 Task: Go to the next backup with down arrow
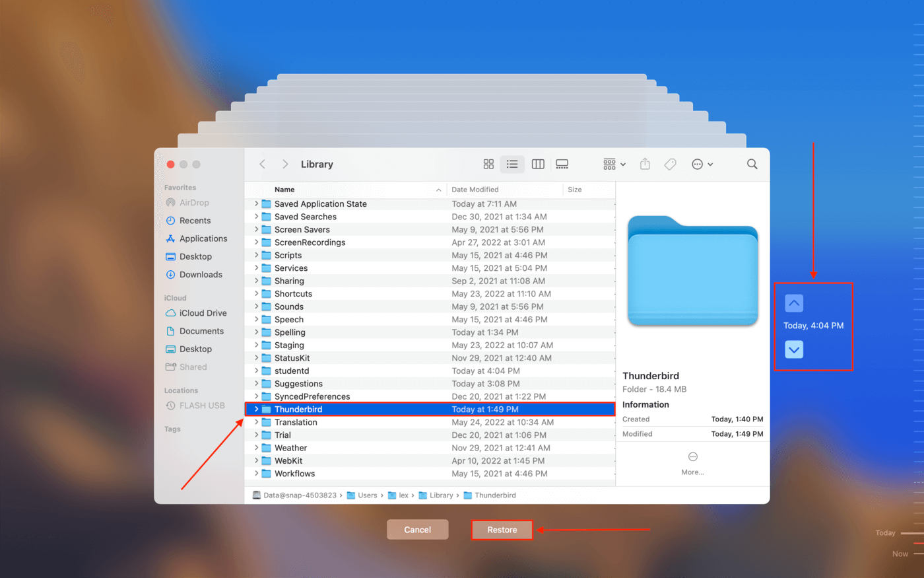794,349
